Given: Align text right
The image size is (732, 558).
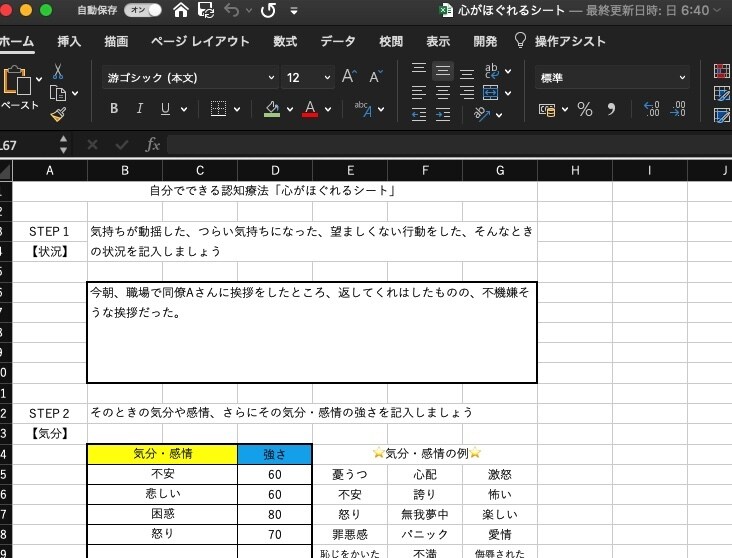Looking at the screenshot, I should click(x=467, y=92).
